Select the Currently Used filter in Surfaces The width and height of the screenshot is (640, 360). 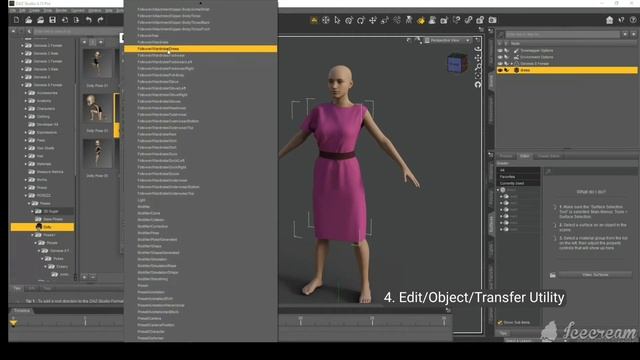(x=518, y=183)
